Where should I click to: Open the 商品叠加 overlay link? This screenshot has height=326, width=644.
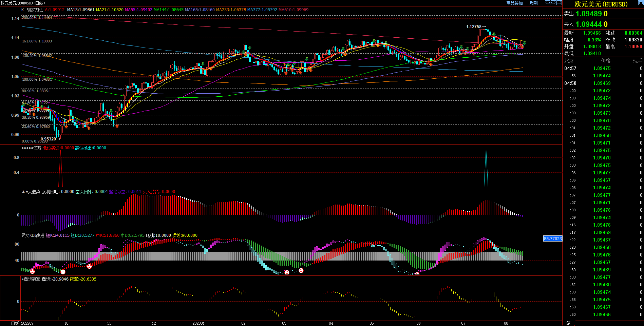coord(514,3)
